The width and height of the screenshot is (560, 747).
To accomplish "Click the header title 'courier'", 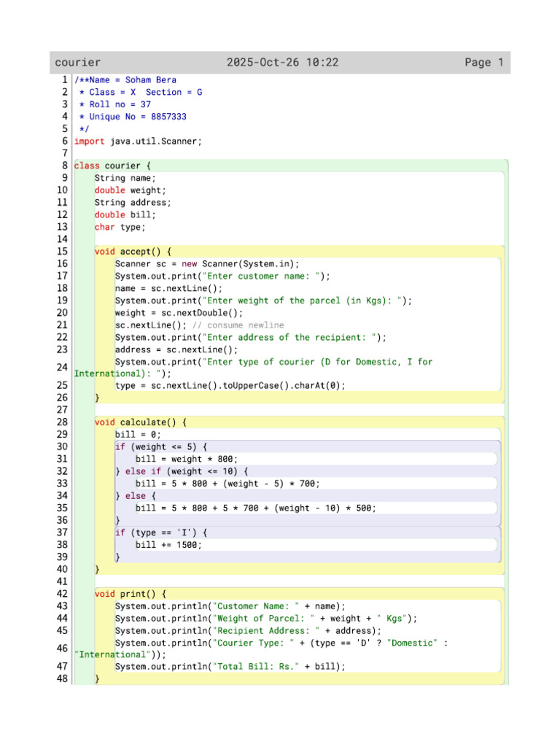I will click(77, 63).
